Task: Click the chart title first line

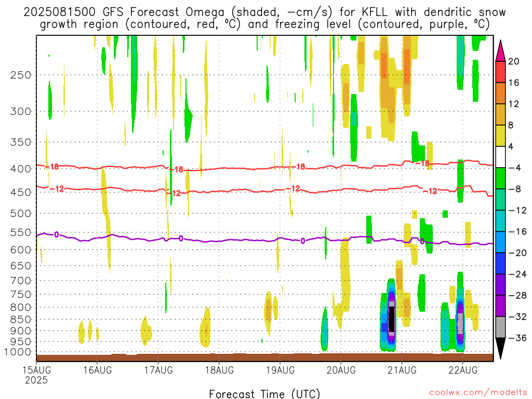Action: pyautogui.click(x=264, y=12)
